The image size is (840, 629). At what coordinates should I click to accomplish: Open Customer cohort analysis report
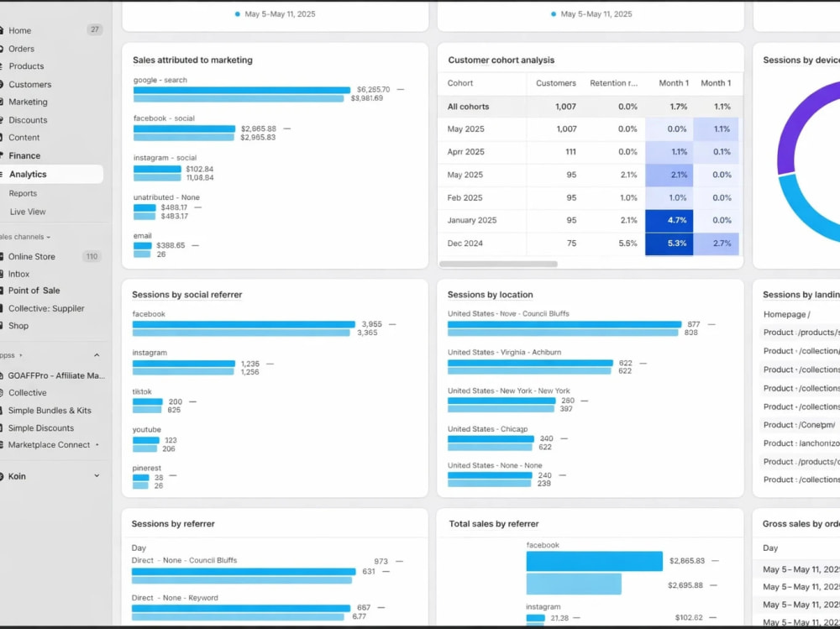[x=501, y=60]
